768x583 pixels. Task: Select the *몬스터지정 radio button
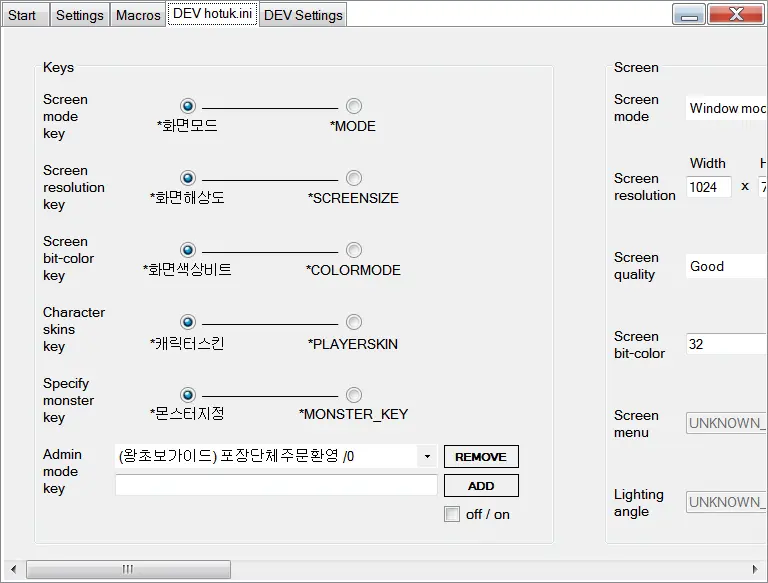(x=188, y=394)
